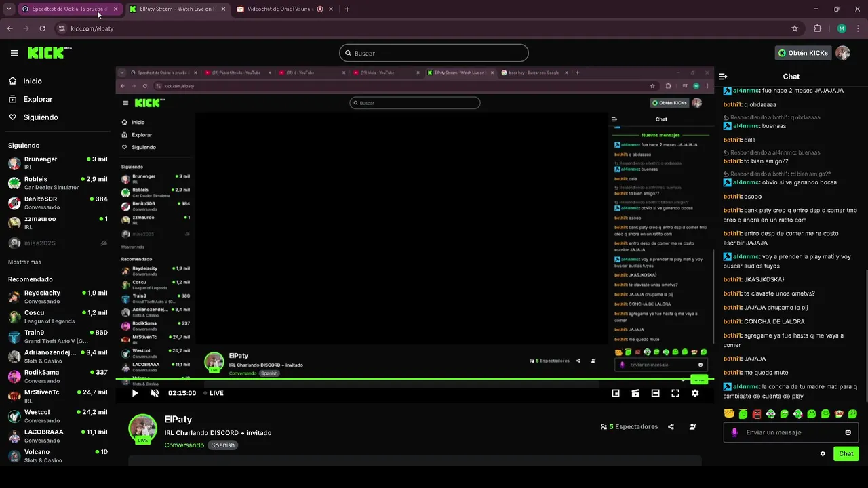Open BenitoSDR channel in following list
Image resolution: width=868 pixels, height=488 pixels.
tap(58, 203)
